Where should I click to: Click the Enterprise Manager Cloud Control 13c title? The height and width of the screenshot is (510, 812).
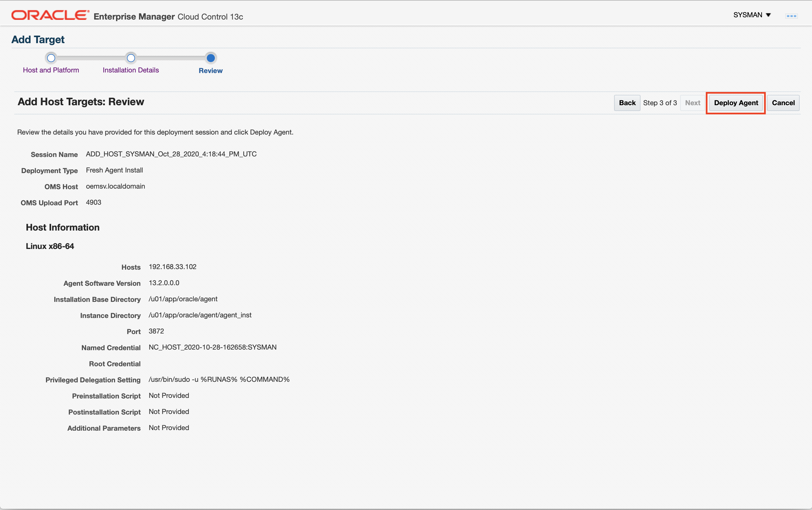[168, 16]
